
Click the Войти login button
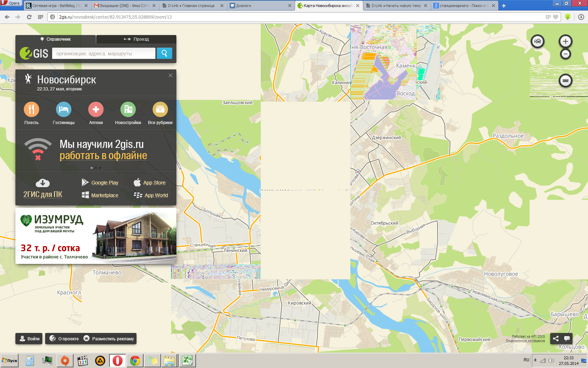click(x=29, y=339)
